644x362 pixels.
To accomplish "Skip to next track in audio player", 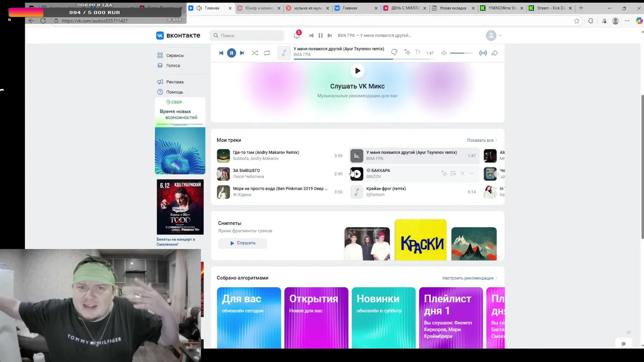I will click(242, 53).
